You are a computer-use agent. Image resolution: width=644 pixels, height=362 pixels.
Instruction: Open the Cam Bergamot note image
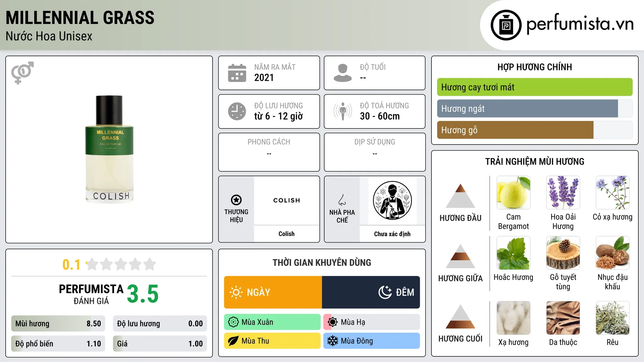coord(514,193)
